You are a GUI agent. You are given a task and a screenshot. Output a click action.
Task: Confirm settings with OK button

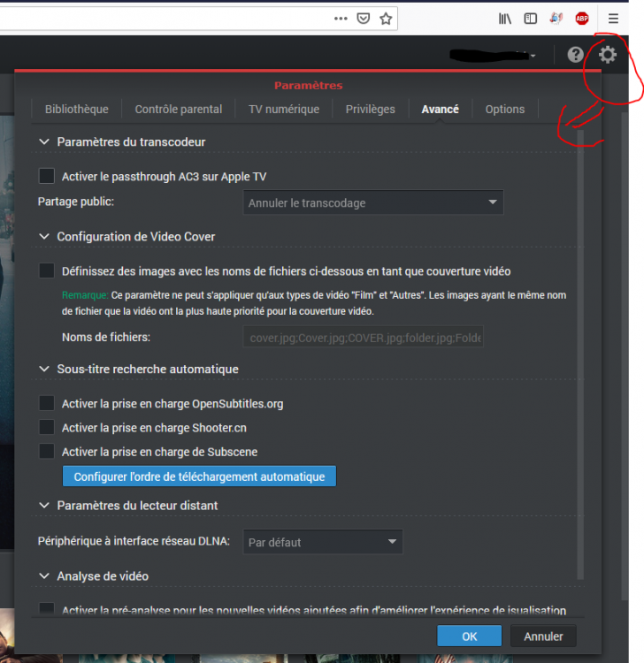[x=469, y=636]
